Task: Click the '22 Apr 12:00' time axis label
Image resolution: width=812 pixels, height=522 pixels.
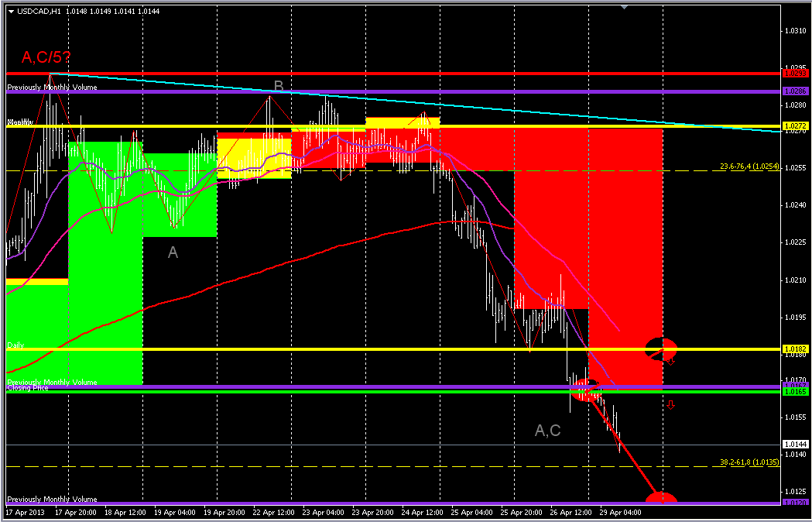Action: click(274, 512)
